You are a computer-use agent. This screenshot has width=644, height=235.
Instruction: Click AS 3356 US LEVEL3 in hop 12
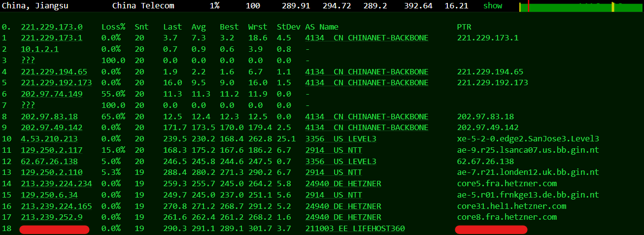coord(340,162)
